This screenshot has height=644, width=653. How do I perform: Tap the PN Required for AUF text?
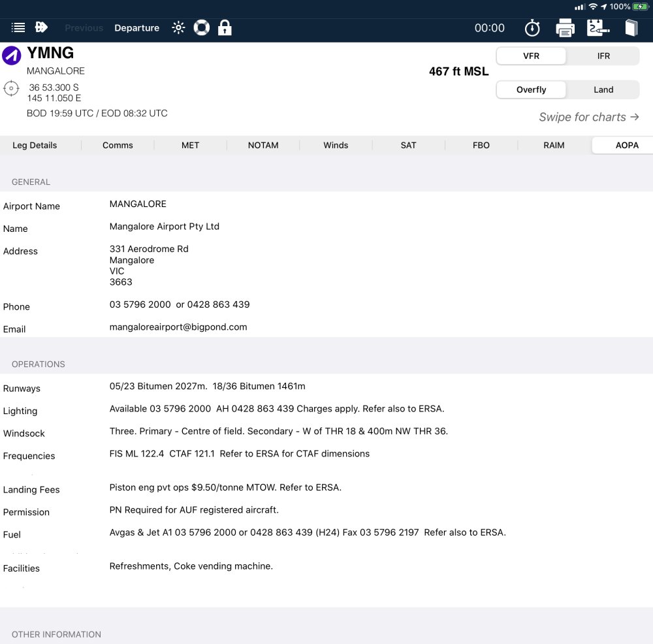[x=194, y=510]
